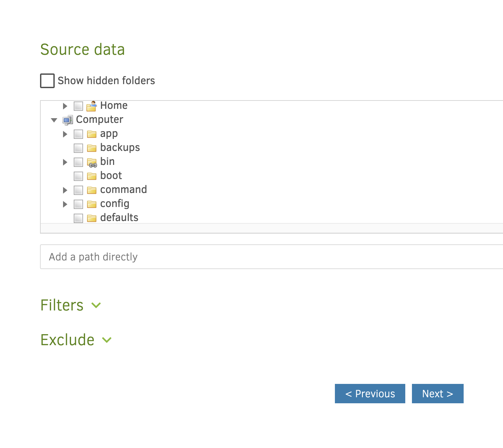This screenshot has height=448, width=503.
Task: Click the backups folder icon
Action: (91, 148)
